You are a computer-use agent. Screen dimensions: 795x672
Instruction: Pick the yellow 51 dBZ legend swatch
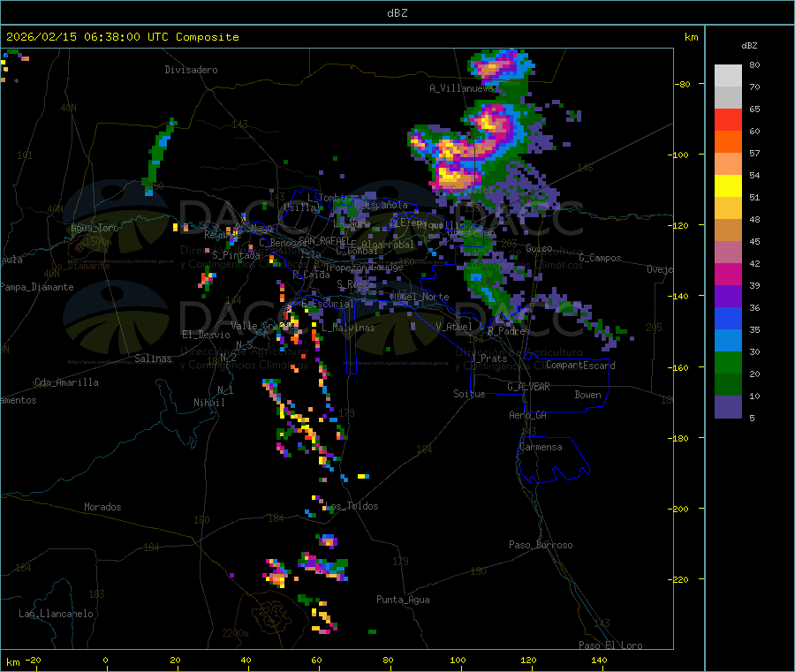728,186
